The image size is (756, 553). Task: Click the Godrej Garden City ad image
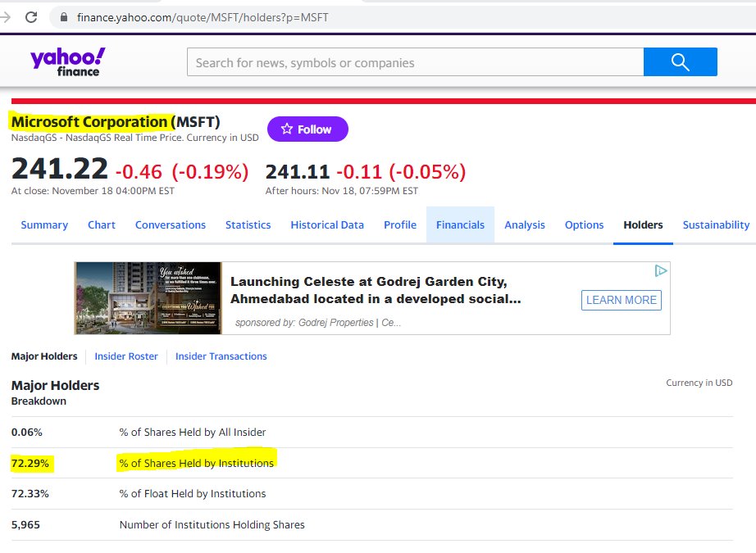(x=148, y=298)
